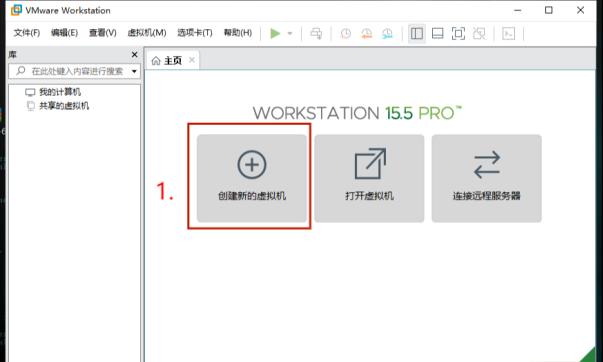The width and height of the screenshot is (603, 362).
Task: Click the send Ctrl+Alt+Del toolbar icon
Action: point(316,33)
